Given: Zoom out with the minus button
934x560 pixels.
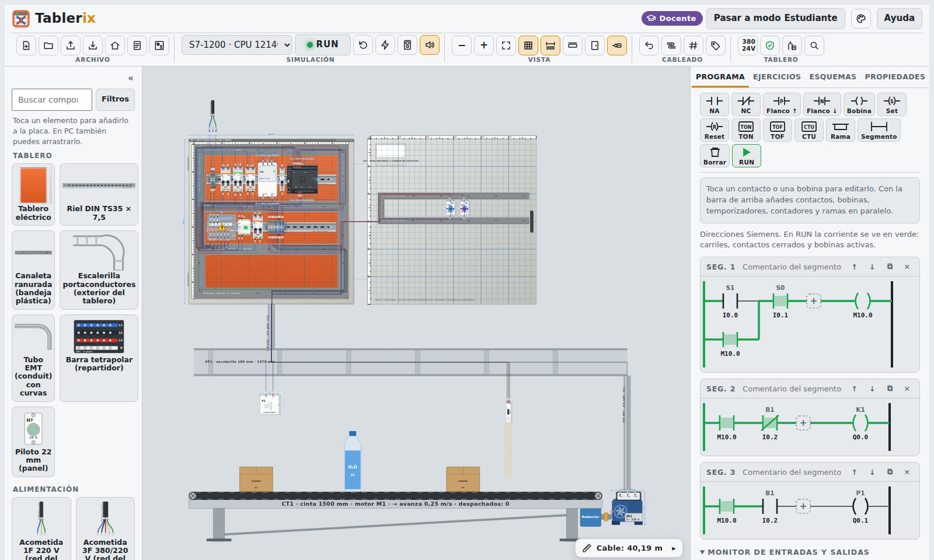Looking at the screenshot, I should [x=462, y=45].
